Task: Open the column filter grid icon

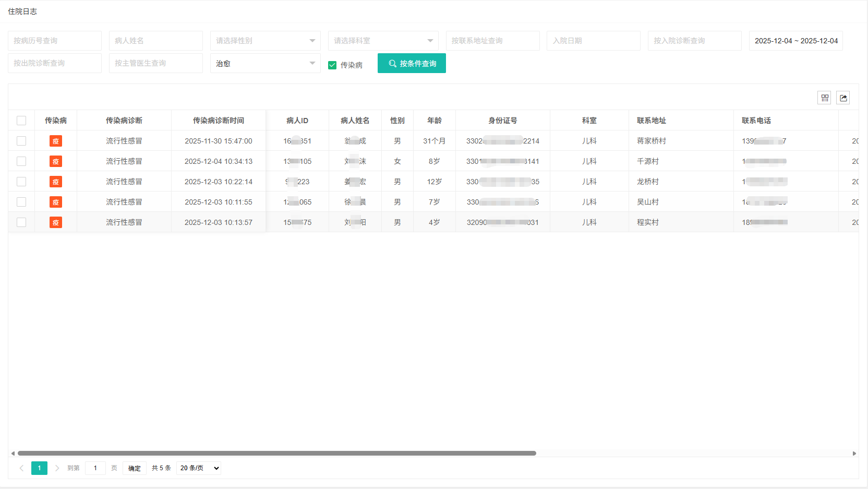Action: click(x=824, y=98)
